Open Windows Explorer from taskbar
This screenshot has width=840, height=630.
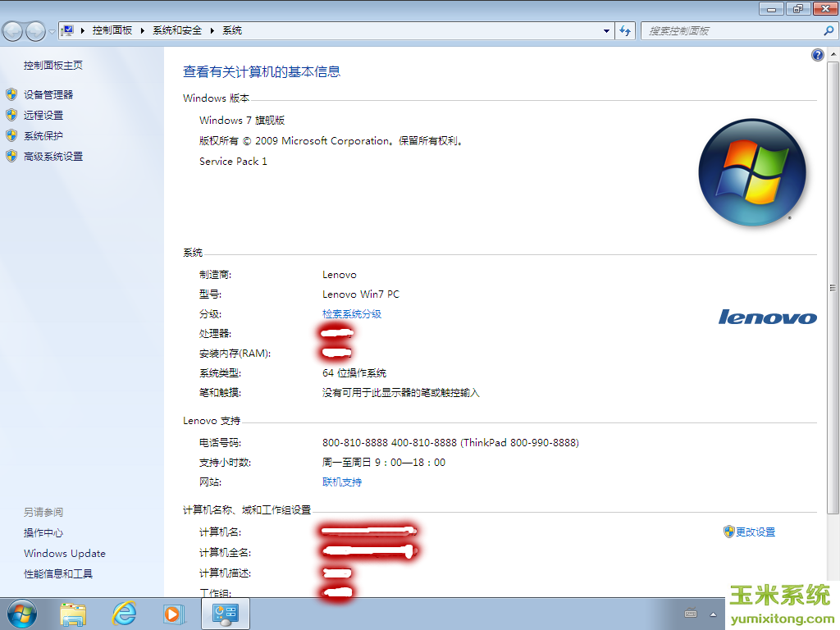73,614
